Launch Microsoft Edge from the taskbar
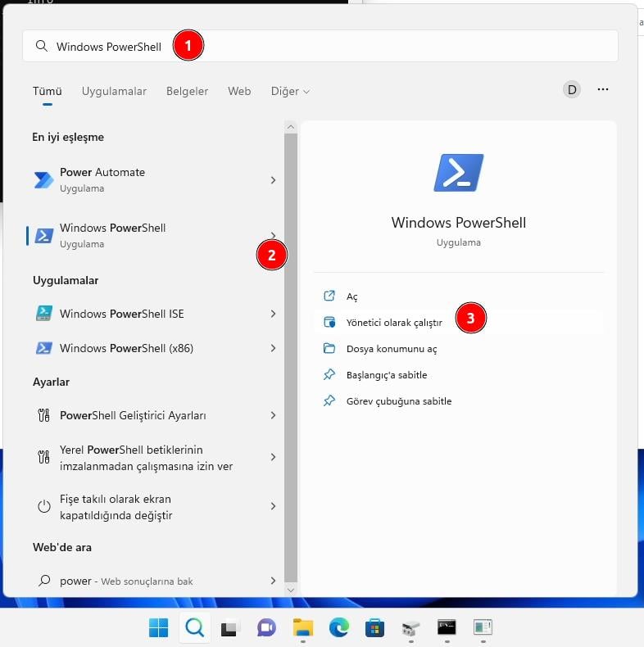 pyautogui.click(x=339, y=627)
